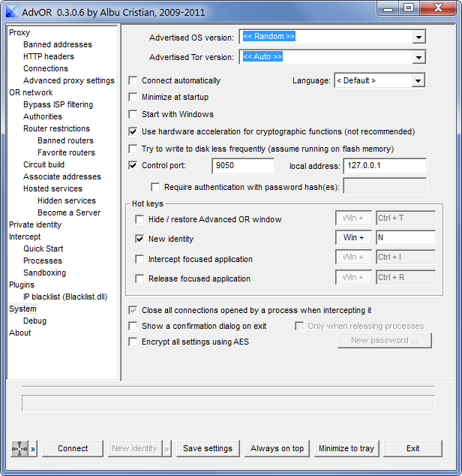The height and width of the screenshot is (476, 462).
Task: Click the Connect button
Action: [73, 448]
